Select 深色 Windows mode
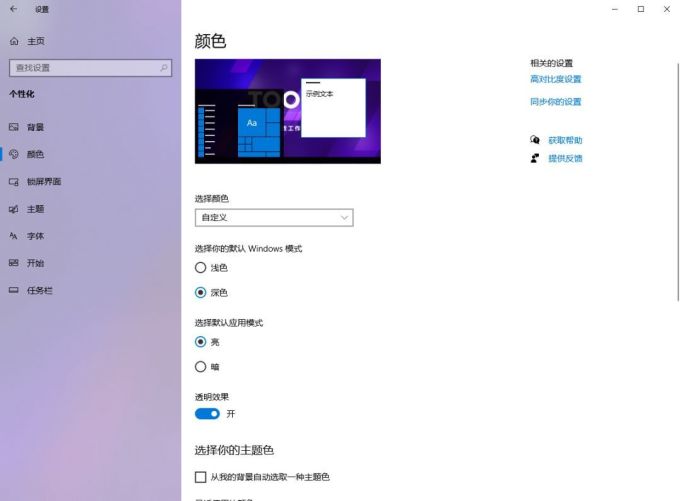Viewport: 680px width, 501px height. 200,292
